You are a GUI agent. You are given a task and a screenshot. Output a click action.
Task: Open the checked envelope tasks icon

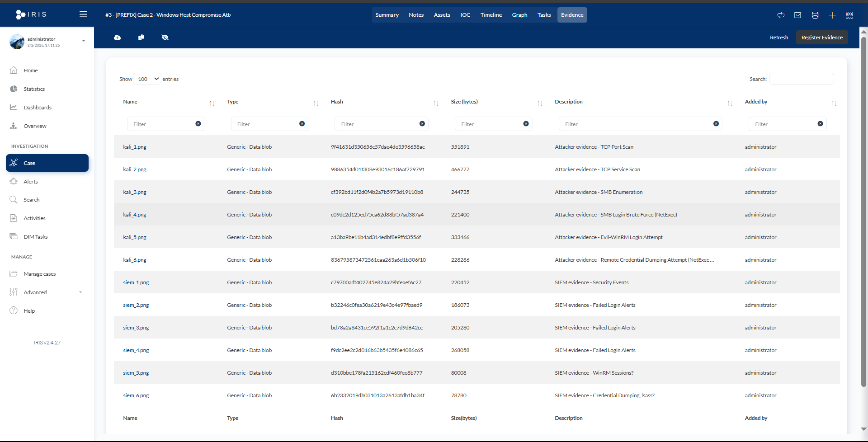coord(798,15)
